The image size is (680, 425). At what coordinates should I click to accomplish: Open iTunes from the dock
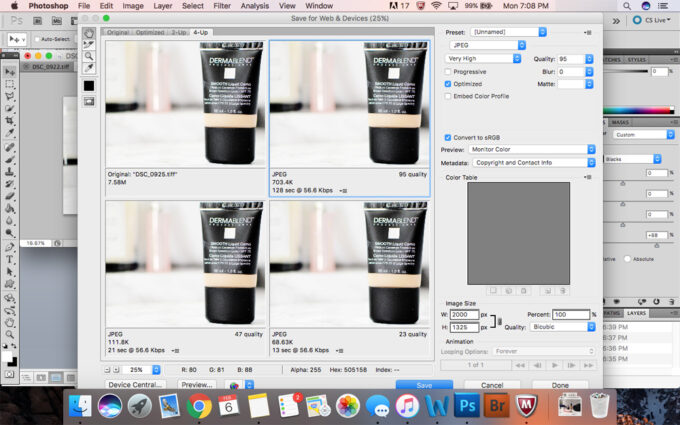click(407, 405)
